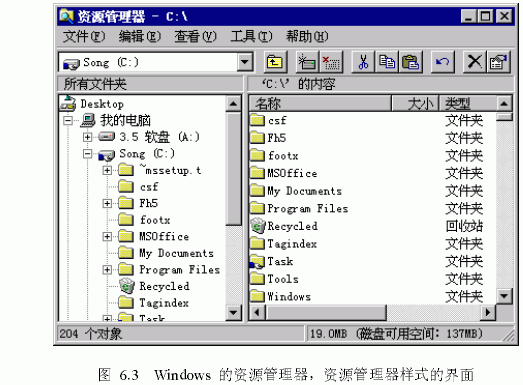Sort by the 类型 column header
Viewport: 523px width, 385px height.
(468, 104)
